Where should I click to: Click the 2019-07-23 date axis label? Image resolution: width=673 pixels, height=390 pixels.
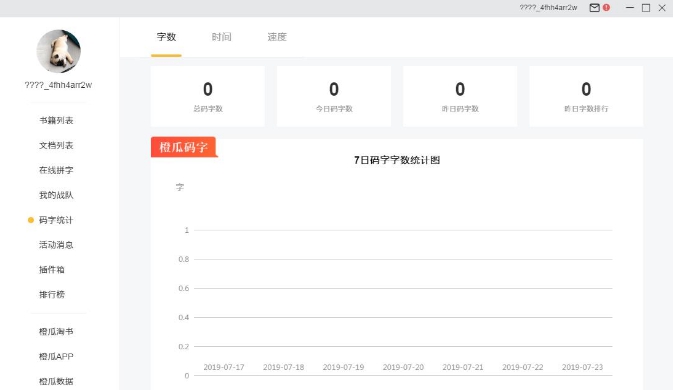582,367
